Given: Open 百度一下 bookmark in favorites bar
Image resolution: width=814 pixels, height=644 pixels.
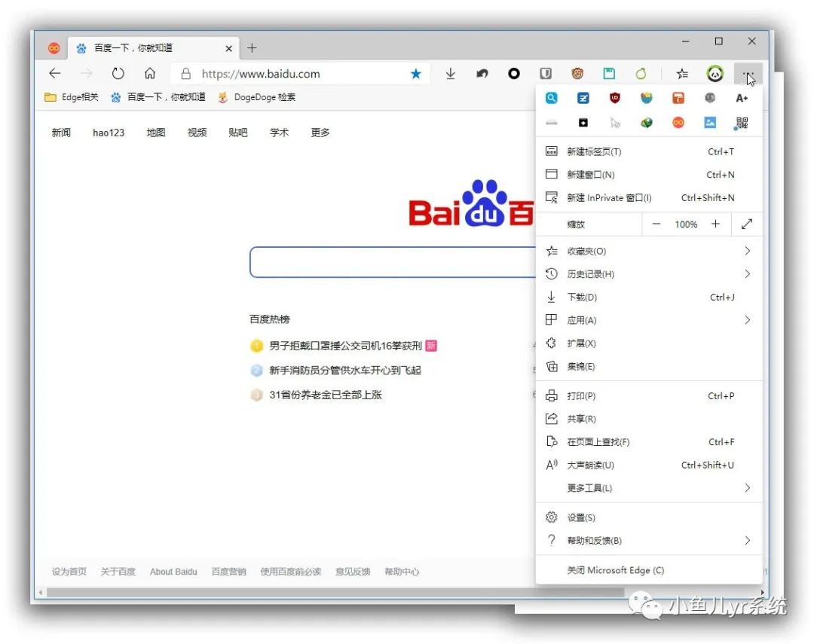Looking at the screenshot, I should click(158, 97).
